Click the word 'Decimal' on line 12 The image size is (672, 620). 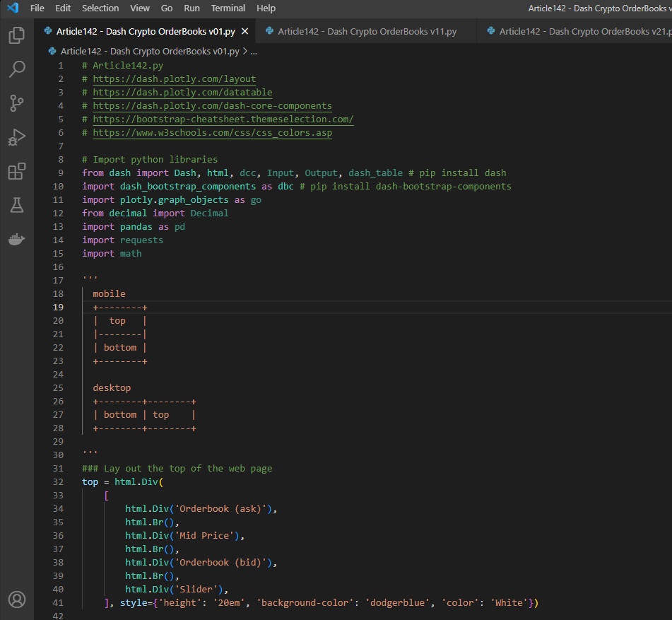[210, 213]
